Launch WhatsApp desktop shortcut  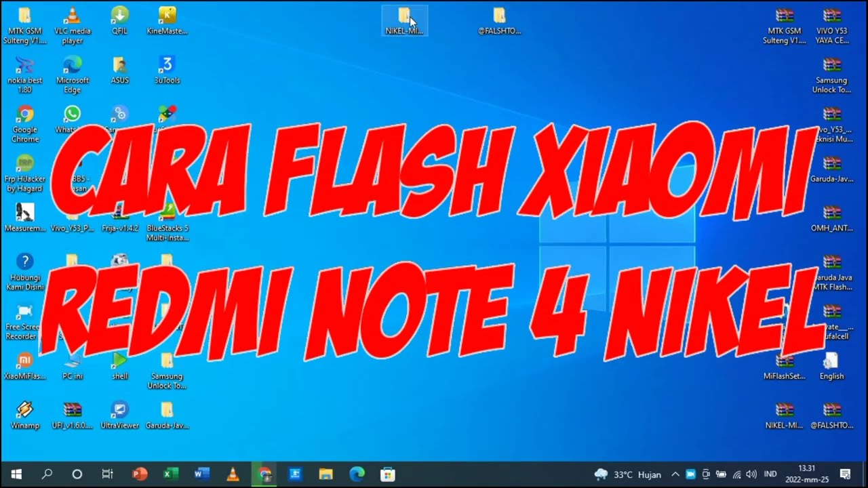point(72,119)
